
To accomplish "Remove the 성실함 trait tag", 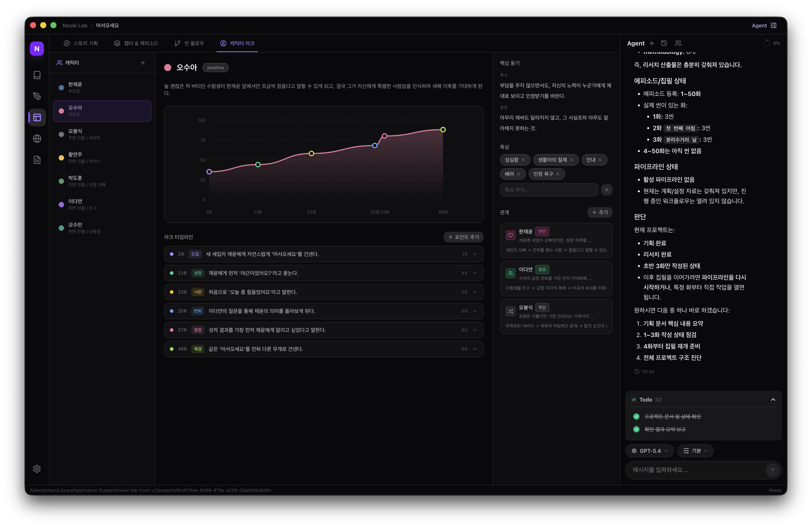I will point(523,160).
